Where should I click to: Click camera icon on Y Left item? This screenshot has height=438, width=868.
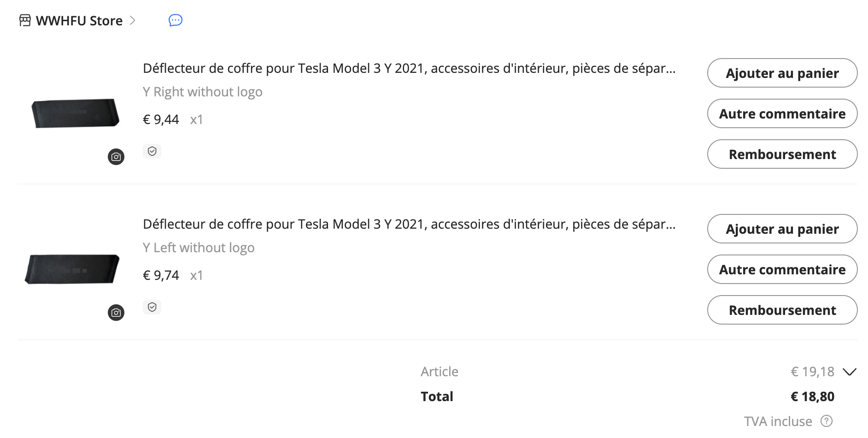tap(116, 313)
